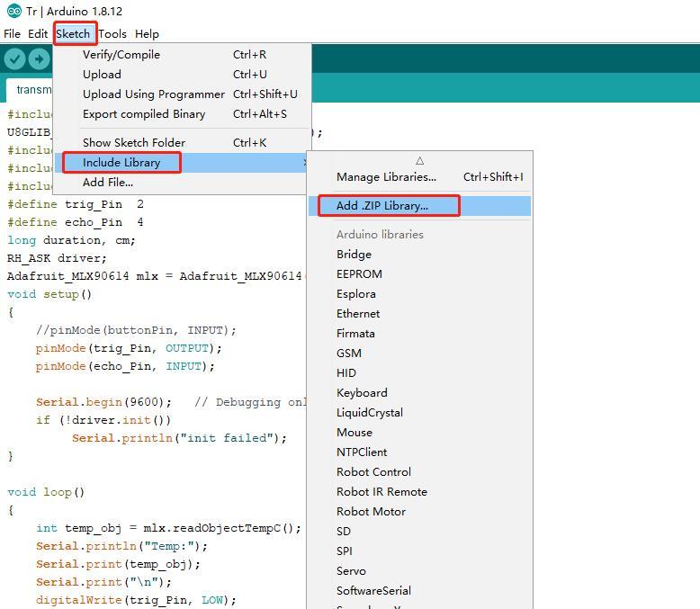
Task: Click the 'if (!driver.init())' line
Action: [x=103, y=420]
